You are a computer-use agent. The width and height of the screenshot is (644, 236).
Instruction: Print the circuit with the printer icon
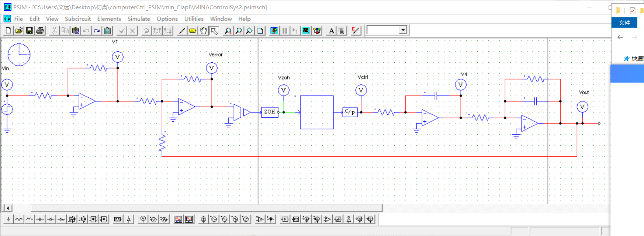pos(40,31)
